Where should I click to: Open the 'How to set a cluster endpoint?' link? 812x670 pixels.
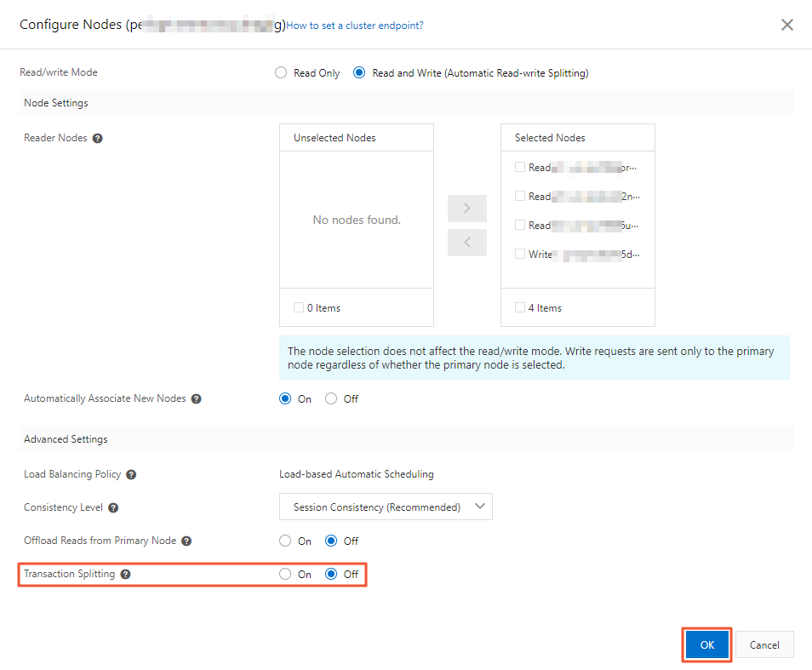tap(355, 26)
